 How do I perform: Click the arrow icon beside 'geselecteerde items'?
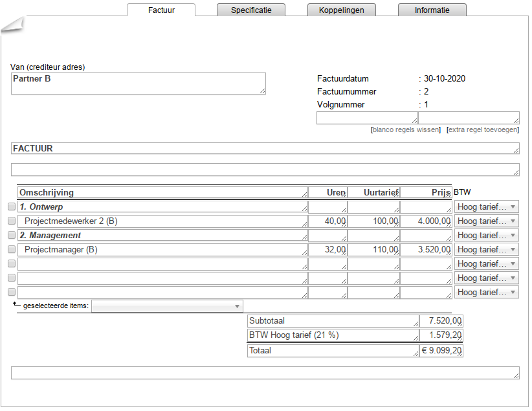16,305
